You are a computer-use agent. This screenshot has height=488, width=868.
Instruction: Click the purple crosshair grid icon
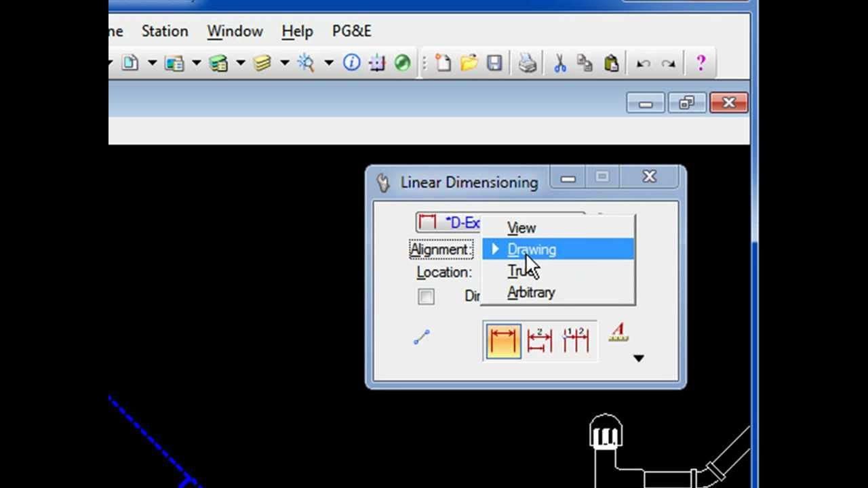point(376,63)
